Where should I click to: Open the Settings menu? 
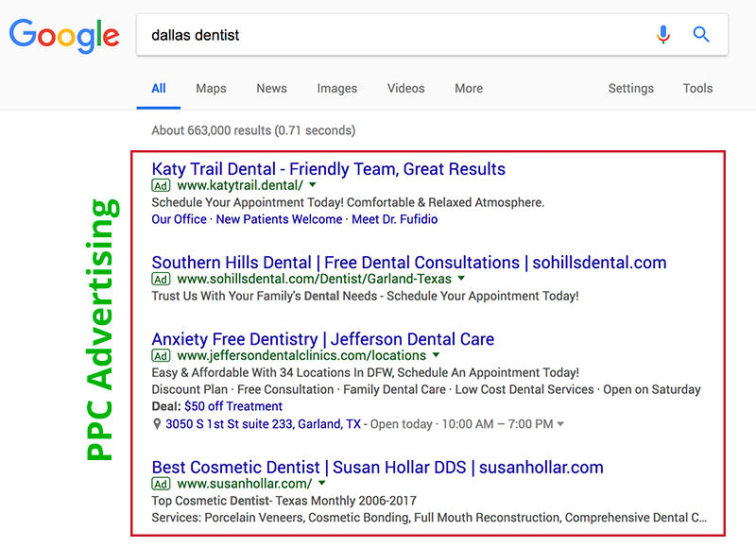(630, 88)
